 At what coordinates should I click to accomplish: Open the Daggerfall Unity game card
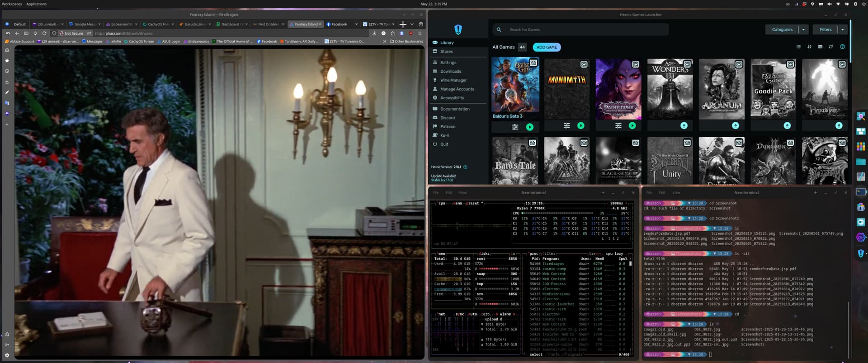(x=670, y=161)
